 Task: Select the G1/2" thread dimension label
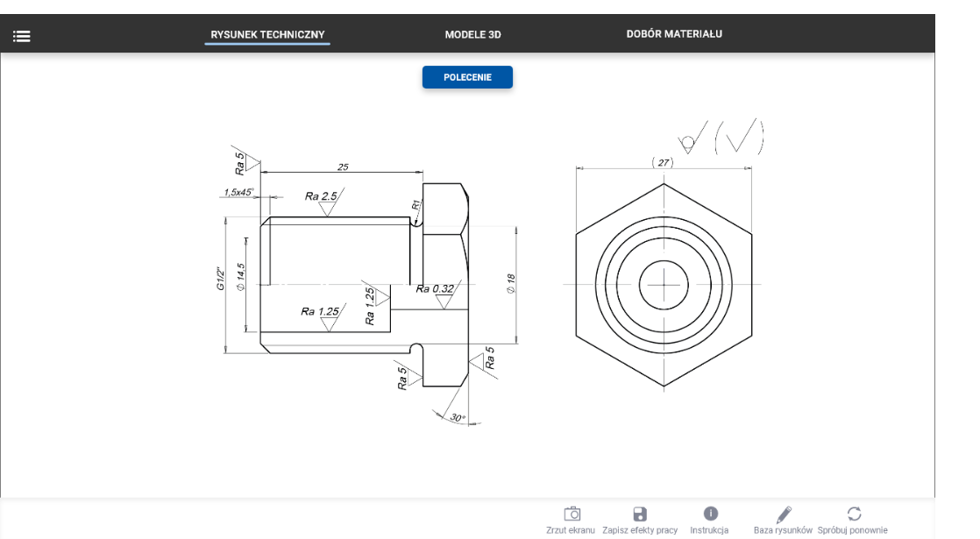[222, 280]
